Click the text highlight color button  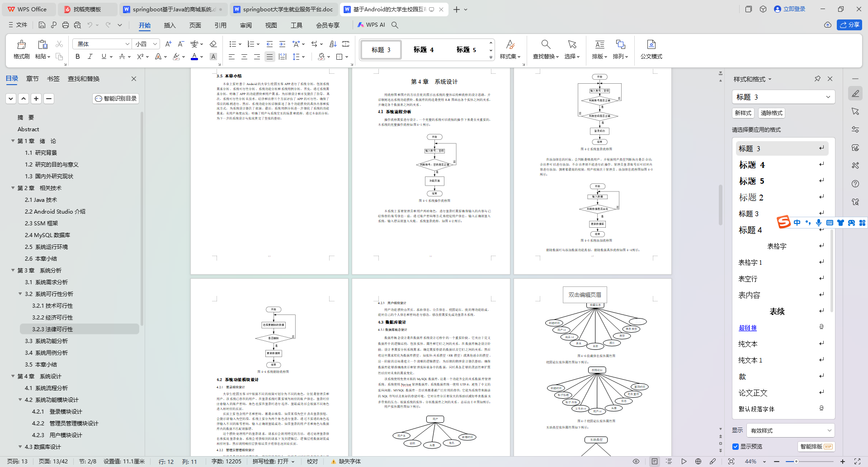tap(176, 57)
